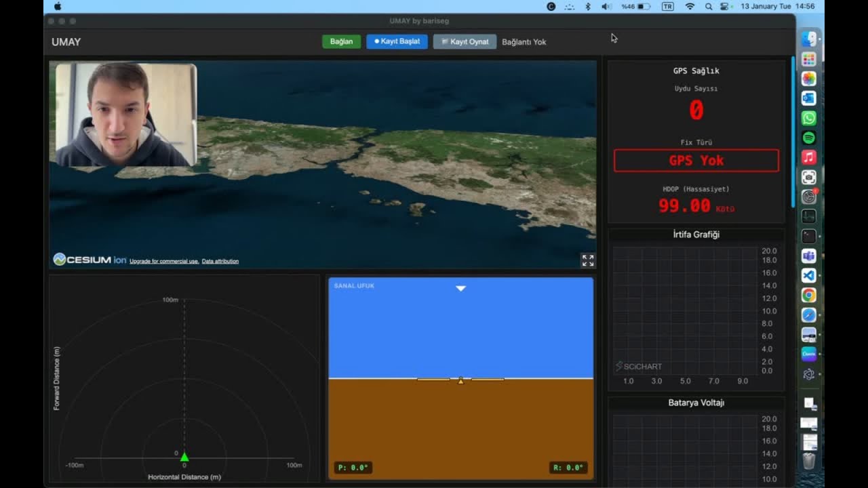Open Finder from the Dock
Screen dimensions: 868x488
click(809, 39)
